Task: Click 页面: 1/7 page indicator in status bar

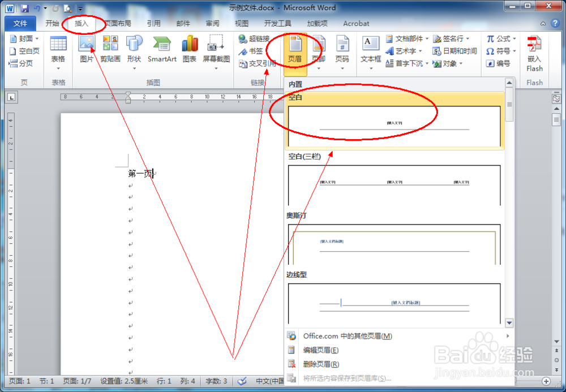Action: (x=77, y=381)
